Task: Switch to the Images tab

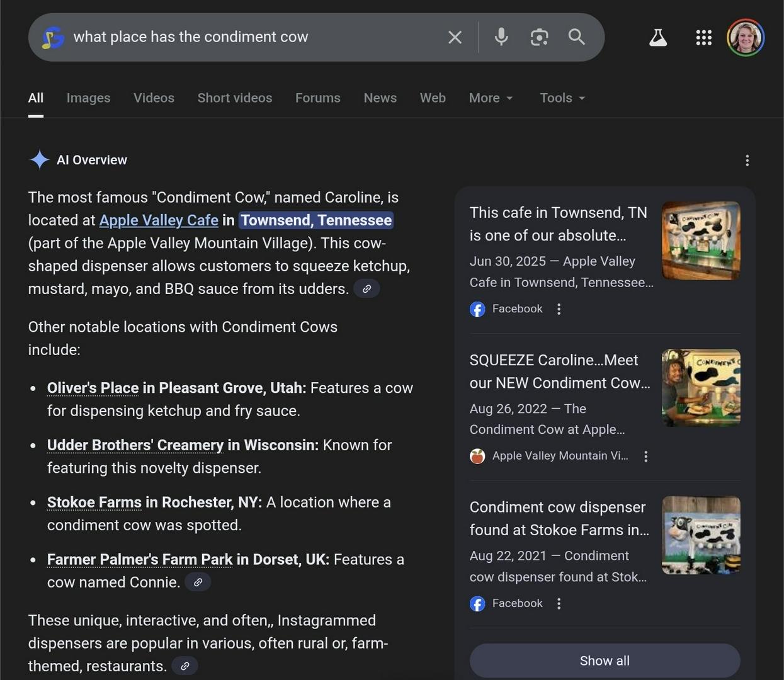Action: point(88,98)
